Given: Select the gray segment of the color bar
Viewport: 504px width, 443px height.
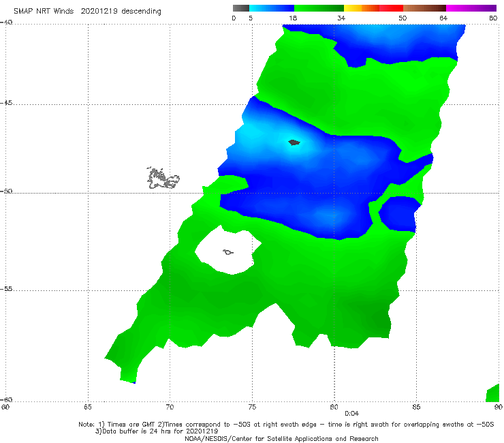Looking at the screenshot, I should pos(240,8).
